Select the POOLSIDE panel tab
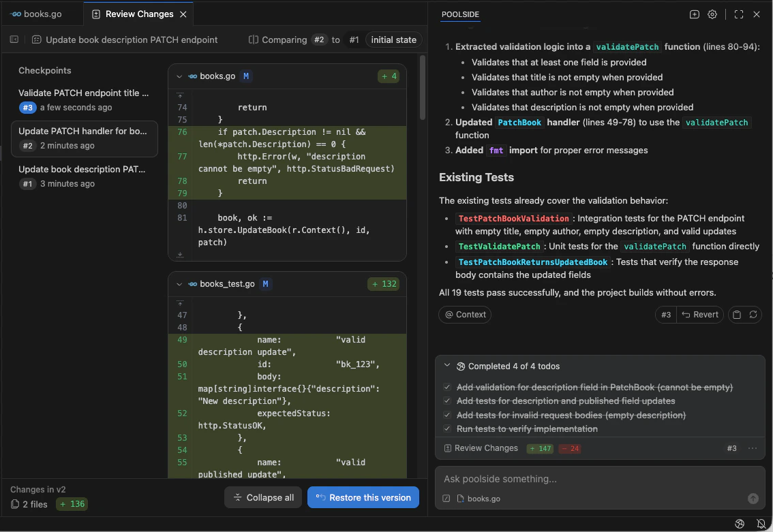This screenshot has width=773, height=532. (x=460, y=14)
